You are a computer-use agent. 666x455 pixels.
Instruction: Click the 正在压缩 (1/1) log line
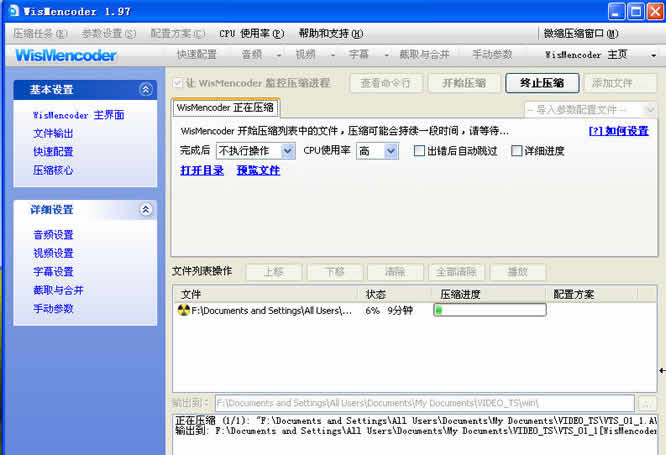(416, 421)
